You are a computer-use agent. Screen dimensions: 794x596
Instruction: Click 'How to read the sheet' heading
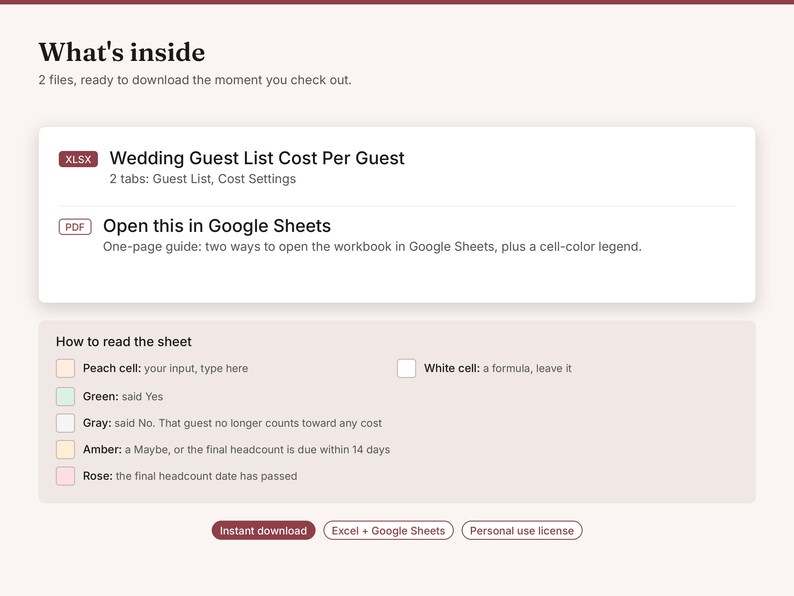tap(124, 341)
